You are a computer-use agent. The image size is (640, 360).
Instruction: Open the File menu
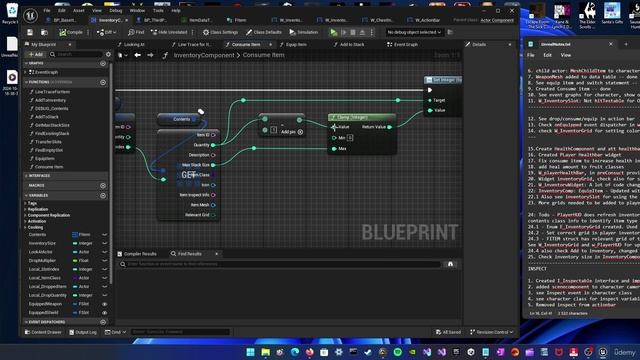[x=47, y=11]
